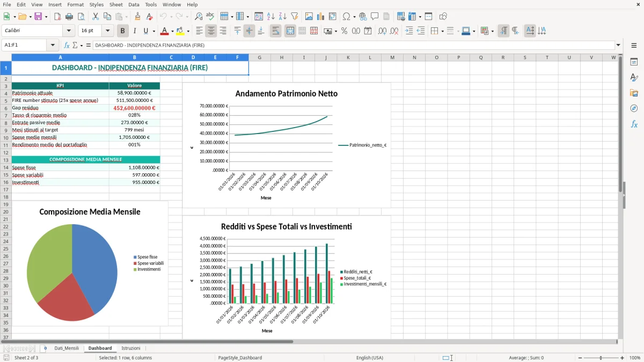The height and width of the screenshot is (362, 644).
Task: Switch to Istruzioni sheet tab
Action: (x=131, y=349)
